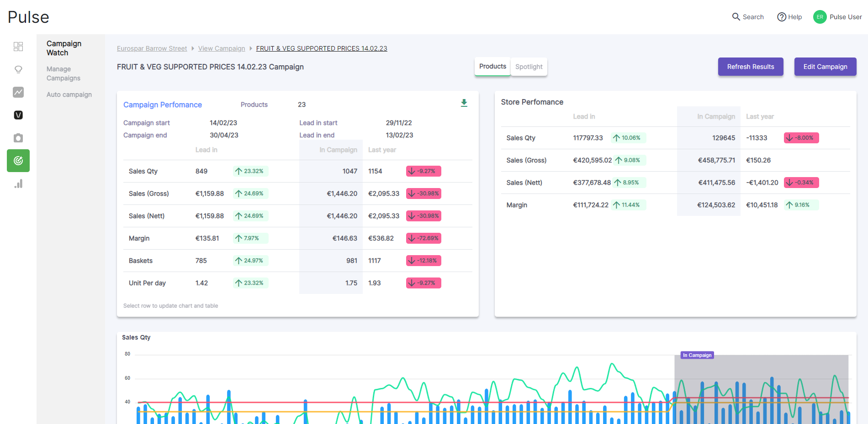Click the Edit Campaign button
The width and height of the screenshot is (868, 424).
(x=825, y=67)
